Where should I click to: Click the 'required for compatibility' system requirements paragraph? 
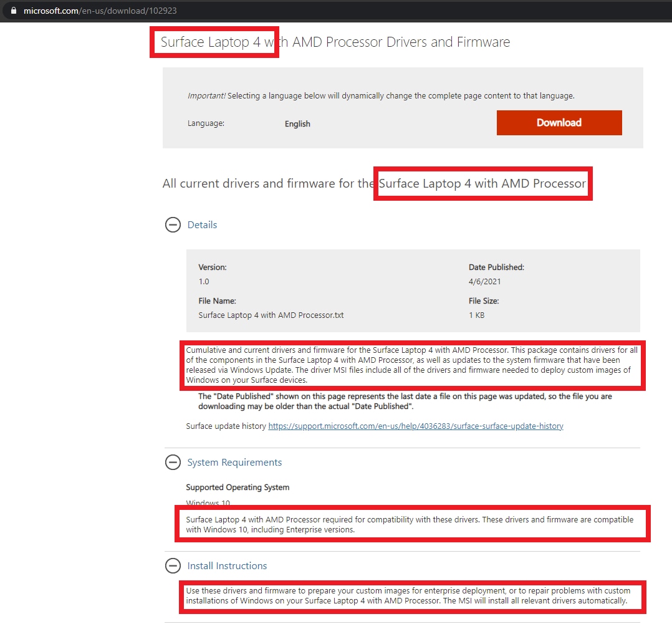pyautogui.click(x=410, y=525)
